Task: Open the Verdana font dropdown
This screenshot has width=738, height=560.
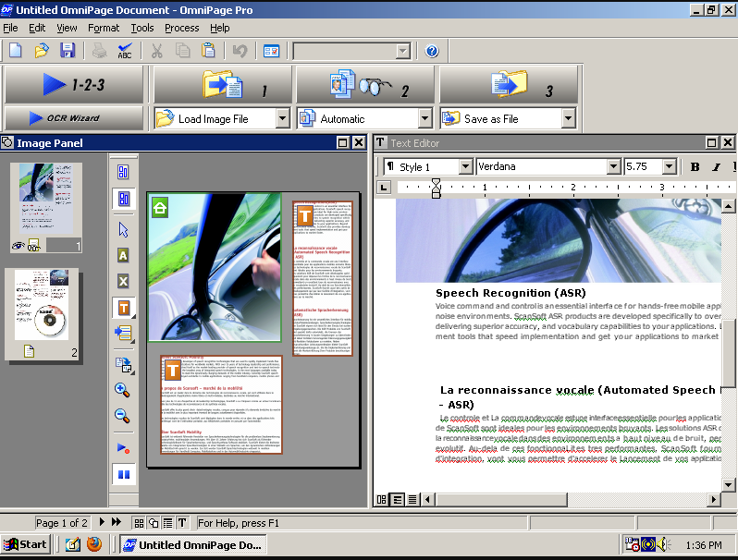Action: 613,166
